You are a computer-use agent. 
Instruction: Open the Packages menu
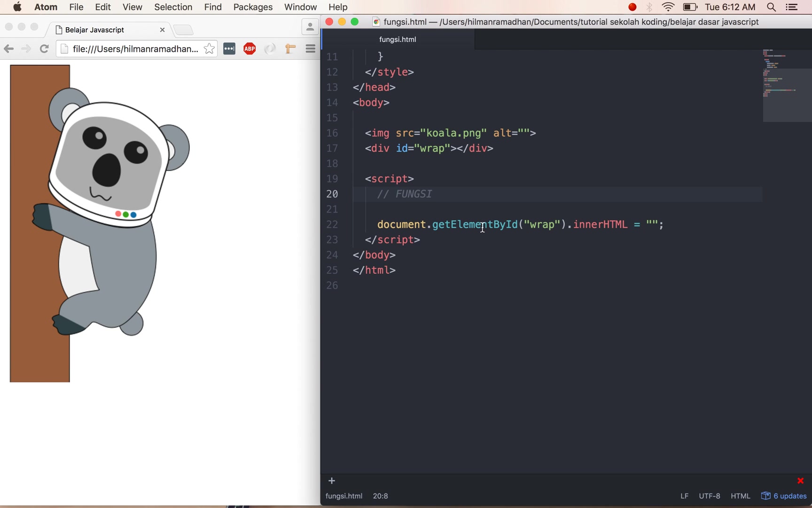253,7
